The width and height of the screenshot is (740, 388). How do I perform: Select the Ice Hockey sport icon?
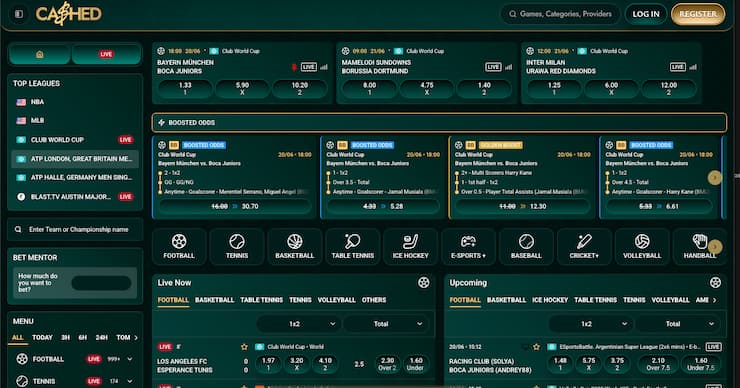pos(411,246)
